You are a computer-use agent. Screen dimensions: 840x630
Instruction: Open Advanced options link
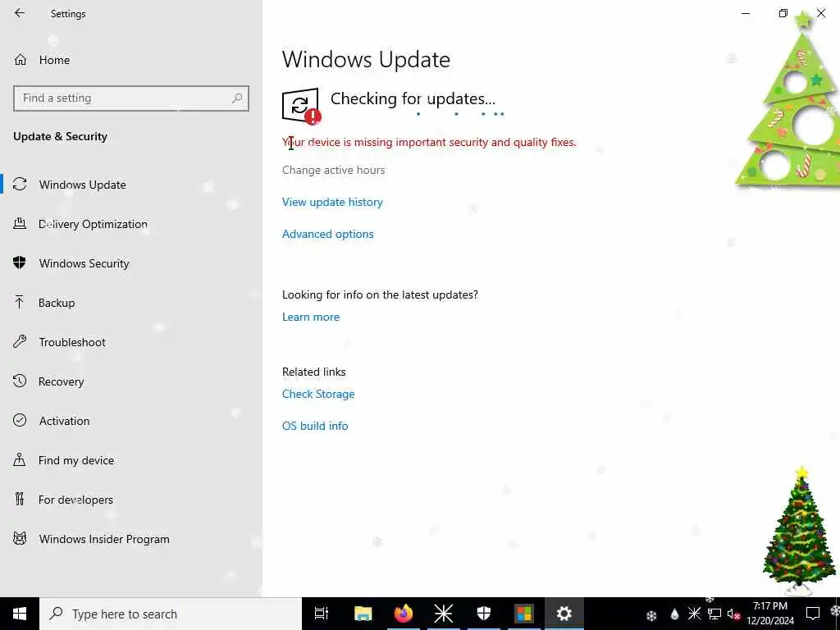328,234
